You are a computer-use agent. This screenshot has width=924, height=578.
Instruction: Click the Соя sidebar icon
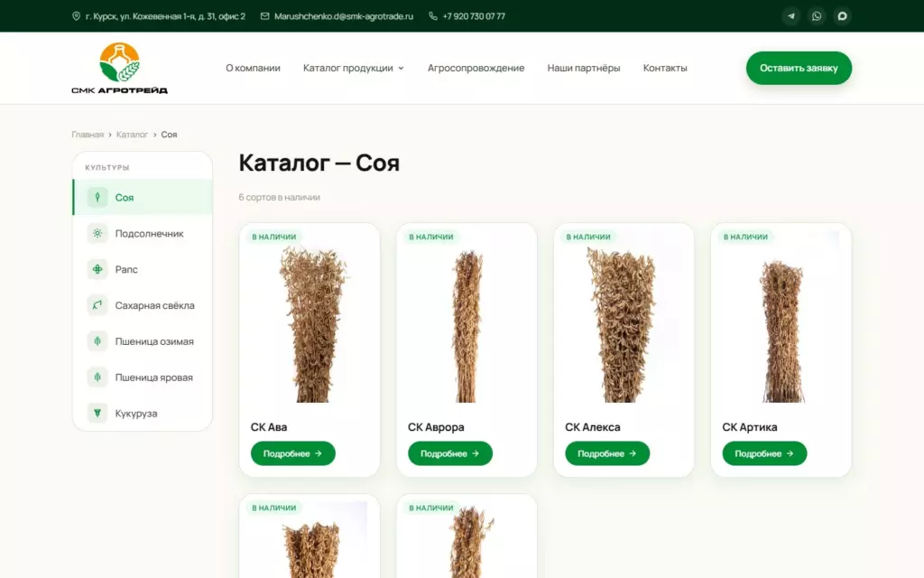(x=97, y=197)
